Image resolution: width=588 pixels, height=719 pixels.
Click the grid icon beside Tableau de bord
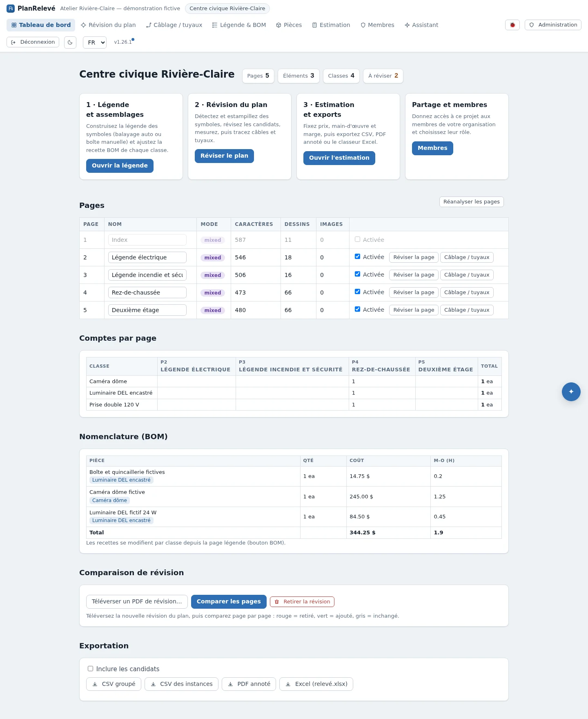tap(14, 25)
